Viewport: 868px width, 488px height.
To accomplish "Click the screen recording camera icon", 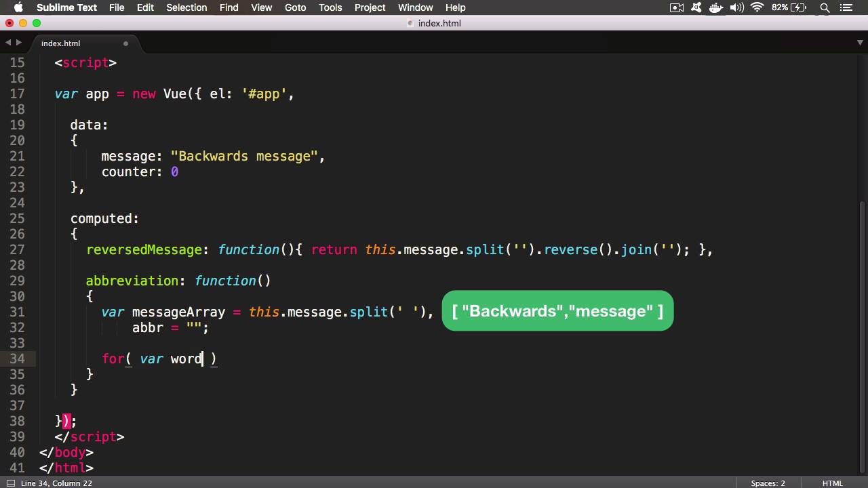I will click(676, 7).
